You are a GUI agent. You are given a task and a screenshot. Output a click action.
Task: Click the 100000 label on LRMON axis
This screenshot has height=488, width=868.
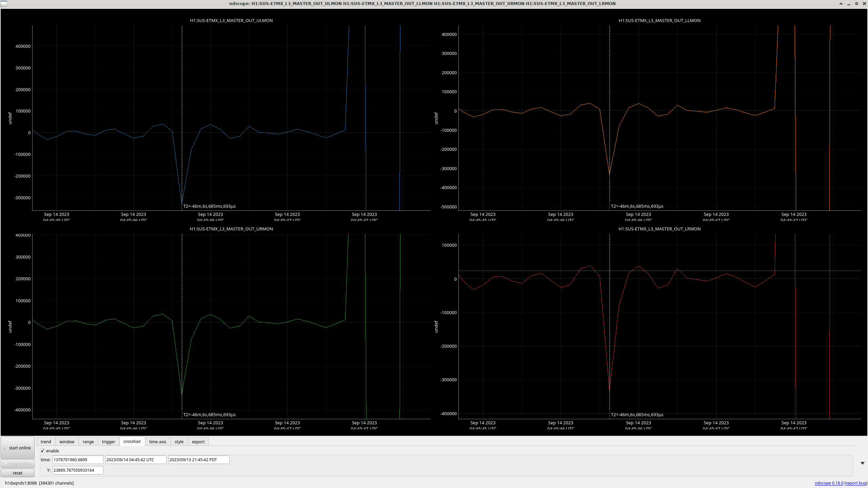(449, 245)
